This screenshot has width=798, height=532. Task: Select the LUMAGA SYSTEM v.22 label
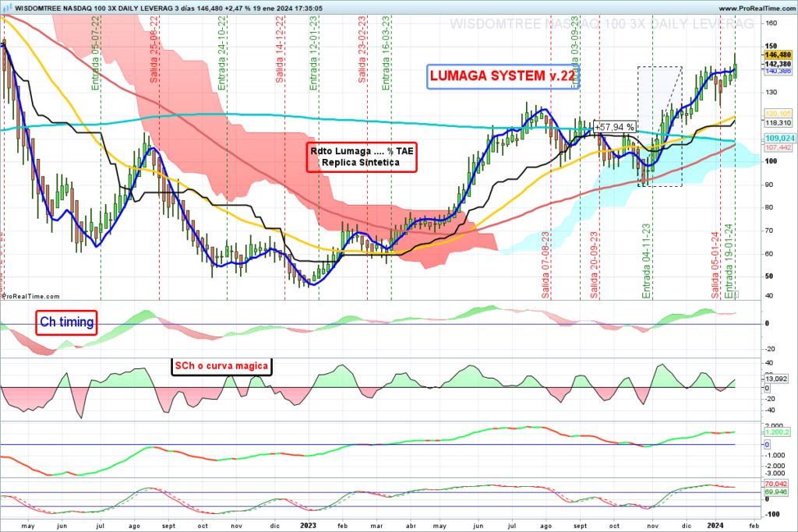503,76
